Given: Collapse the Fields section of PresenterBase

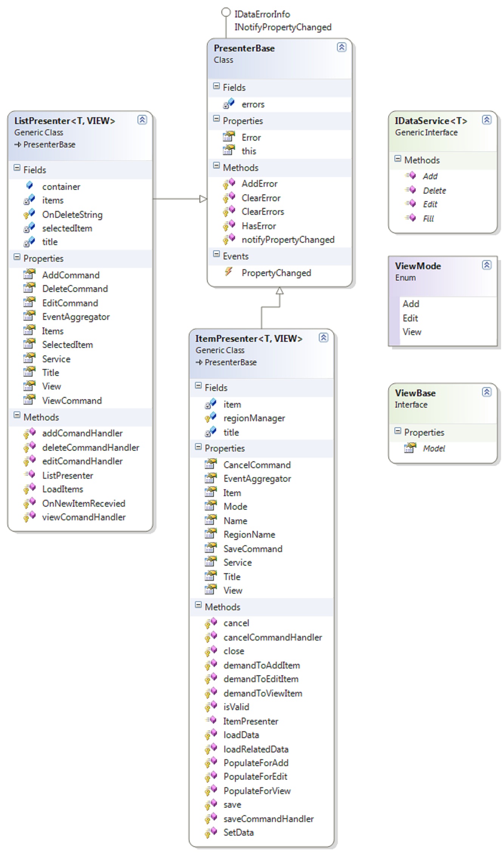Looking at the screenshot, I should (x=216, y=86).
